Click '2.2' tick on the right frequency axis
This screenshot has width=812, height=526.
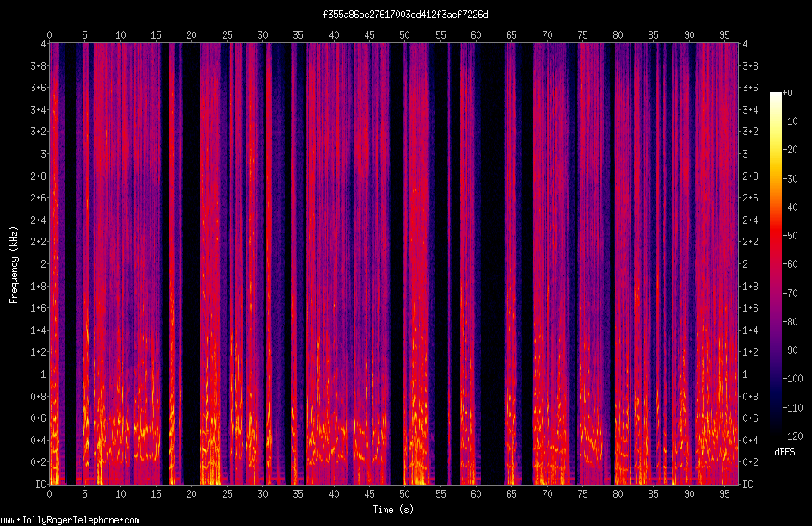pyautogui.click(x=750, y=242)
